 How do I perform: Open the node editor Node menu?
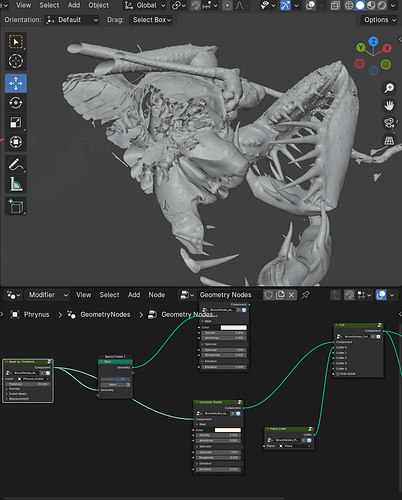157,295
